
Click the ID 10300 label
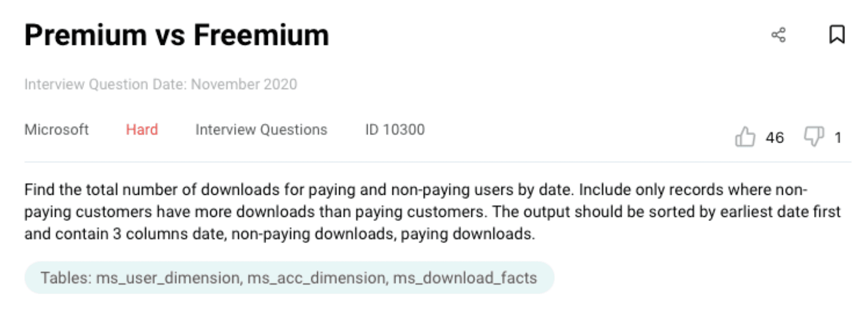click(x=394, y=129)
